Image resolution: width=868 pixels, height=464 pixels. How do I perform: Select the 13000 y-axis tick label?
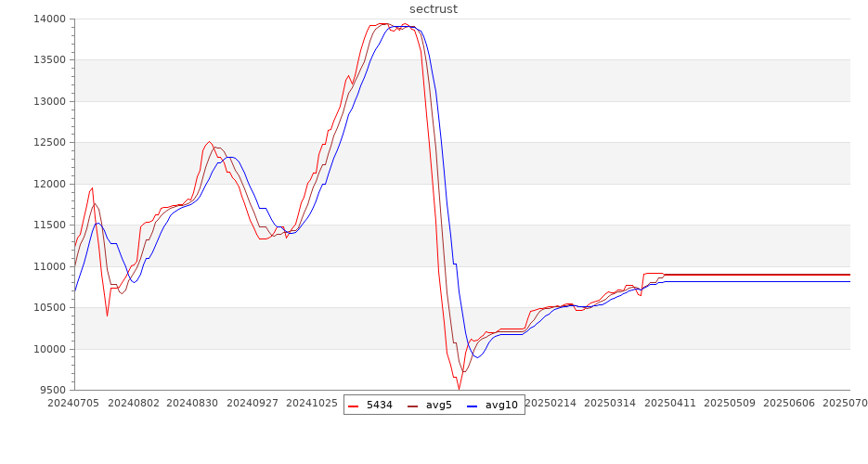(46, 102)
